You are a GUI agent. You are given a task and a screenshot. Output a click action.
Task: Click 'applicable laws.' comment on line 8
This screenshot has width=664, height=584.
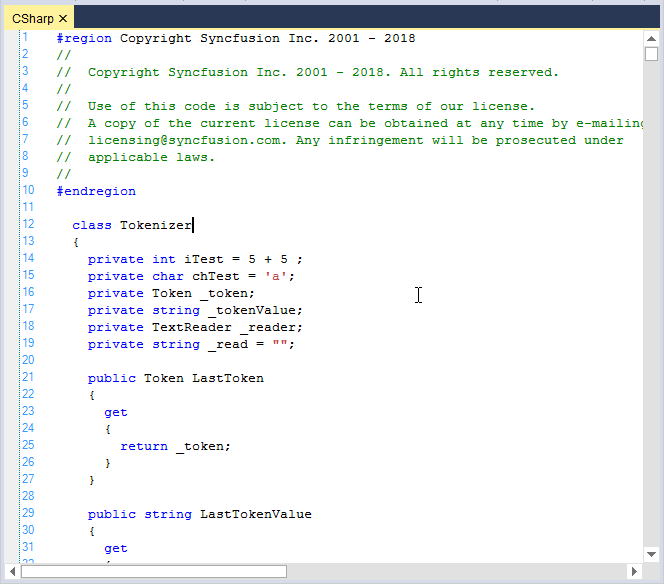(x=151, y=157)
